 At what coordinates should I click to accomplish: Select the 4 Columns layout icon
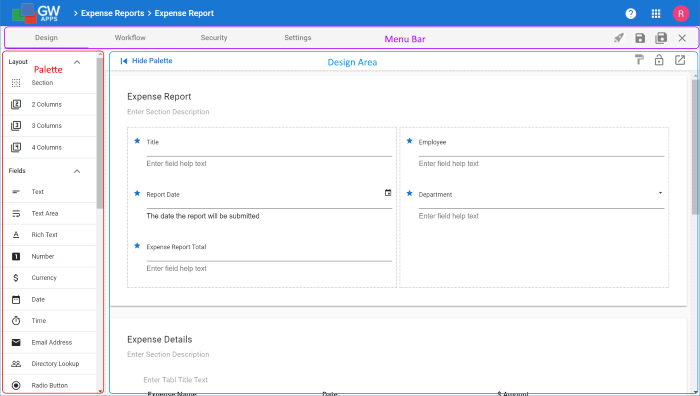pyautogui.click(x=16, y=147)
